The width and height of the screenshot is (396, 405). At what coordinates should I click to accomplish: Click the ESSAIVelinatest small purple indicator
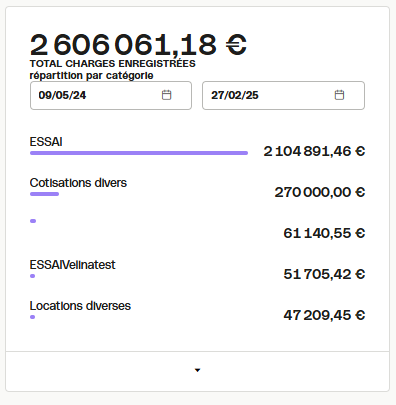click(x=32, y=276)
